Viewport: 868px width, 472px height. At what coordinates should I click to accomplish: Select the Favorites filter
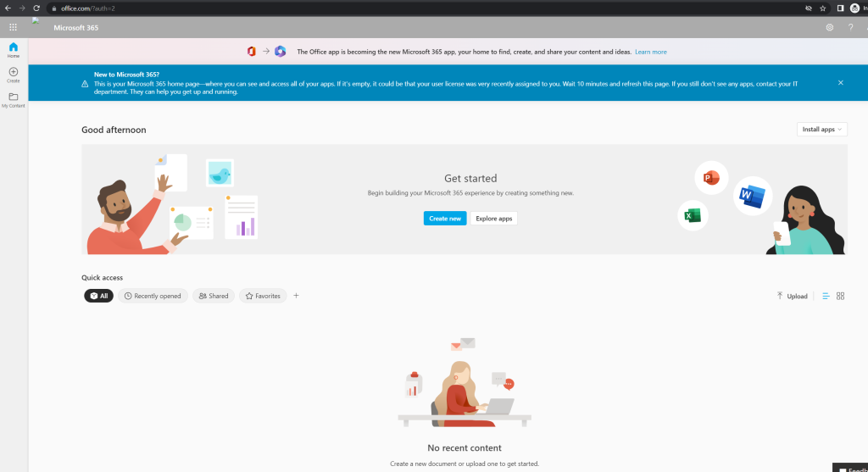pos(263,296)
